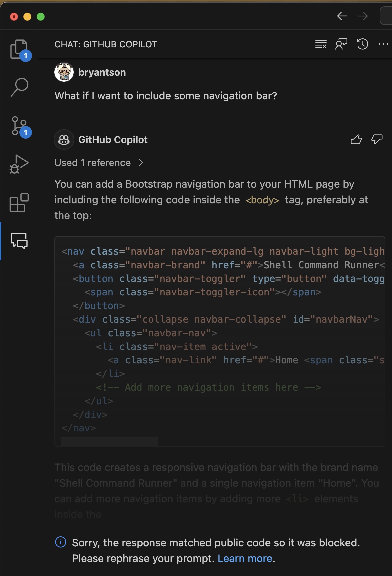Open the chat More Actions ellipsis
This screenshot has width=392, height=576.
pos(383,44)
